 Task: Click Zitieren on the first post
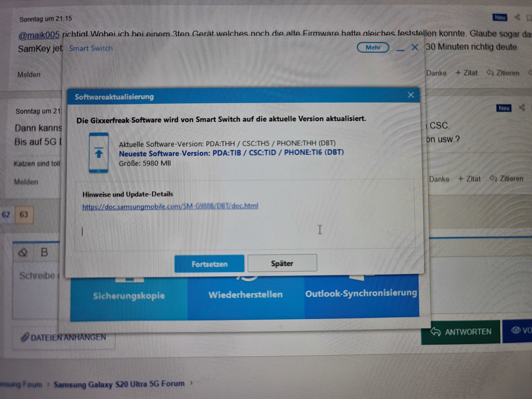click(503, 73)
